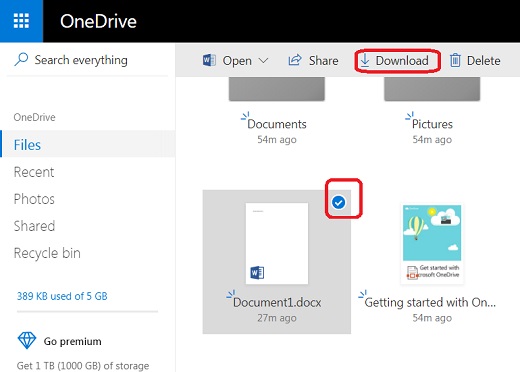Click the Word icon on Document1 thumbnail
The image size is (520, 372).
coord(257,273)
